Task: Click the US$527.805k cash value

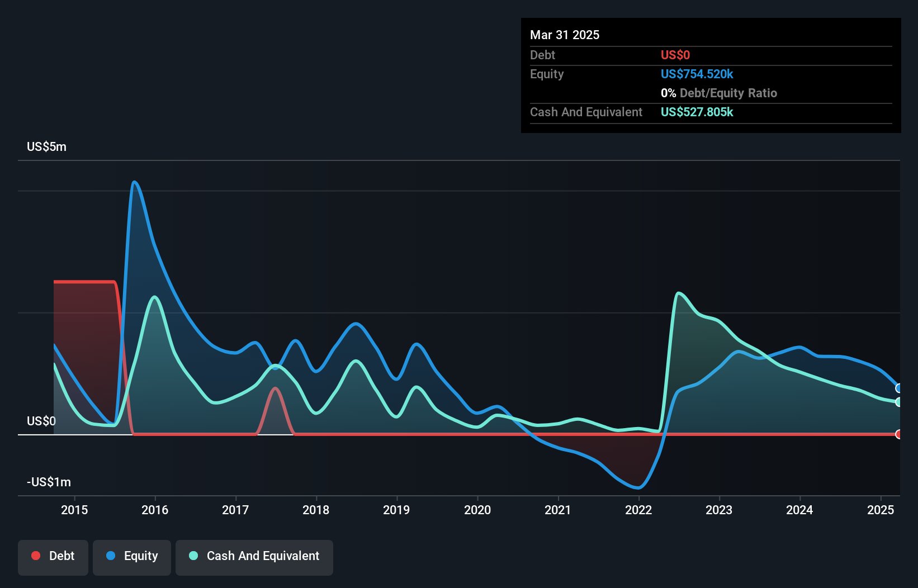Action: tap(697, 112)
